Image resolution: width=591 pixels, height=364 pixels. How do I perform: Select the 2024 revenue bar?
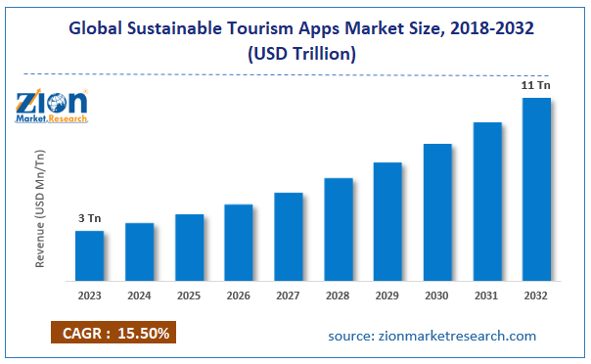click(140, 252)
